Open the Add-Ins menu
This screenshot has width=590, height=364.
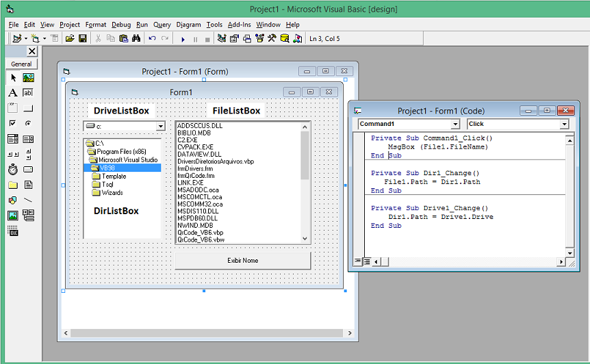click(x=240, y=25)
